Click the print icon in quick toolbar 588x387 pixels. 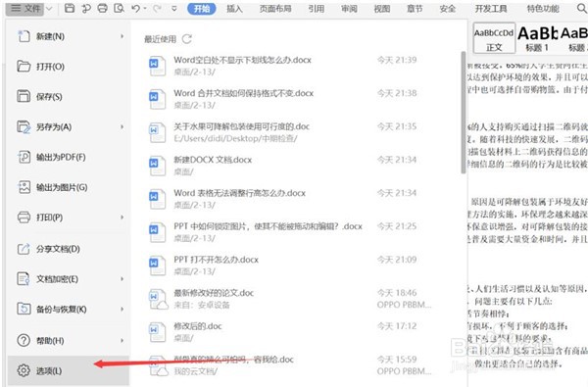coord(102,8)
